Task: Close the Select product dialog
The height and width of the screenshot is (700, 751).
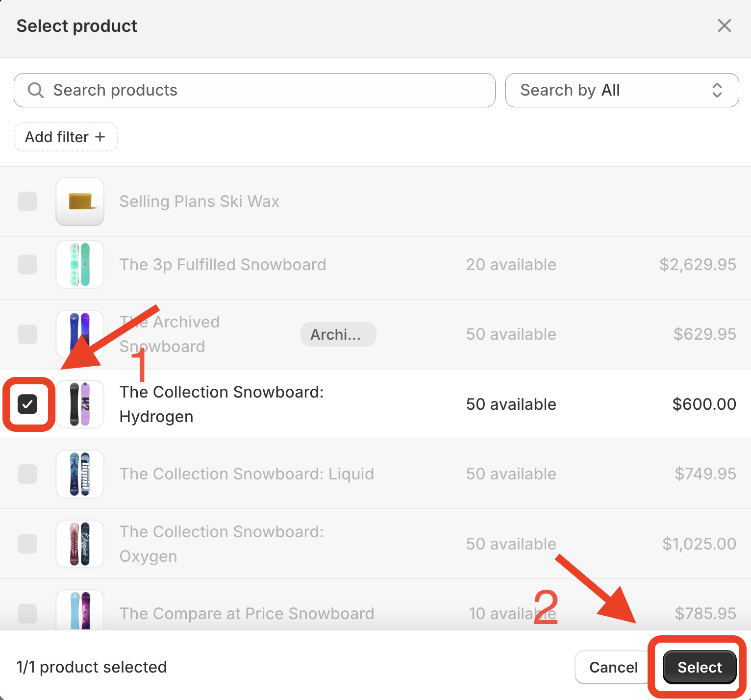Action: (x=724, y=25)
